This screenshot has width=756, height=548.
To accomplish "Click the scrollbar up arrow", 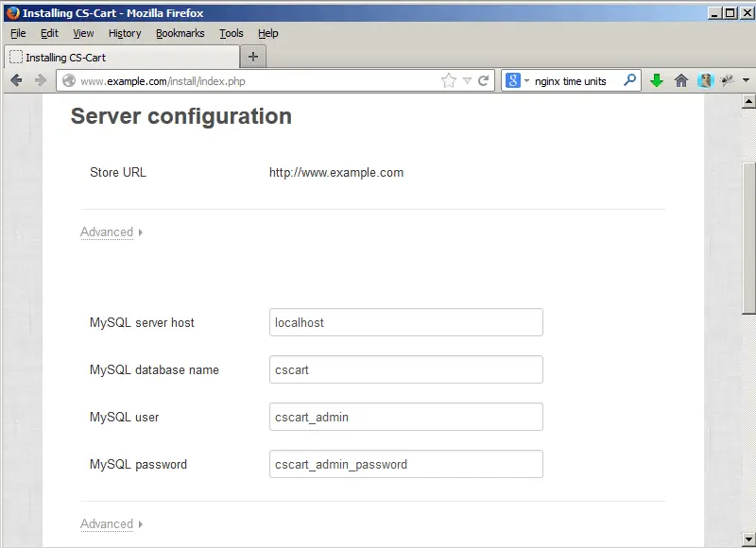I will (x=748, y=101).
